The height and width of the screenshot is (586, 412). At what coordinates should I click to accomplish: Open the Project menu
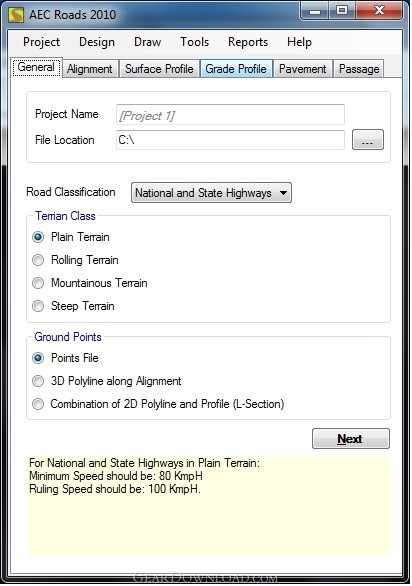click(x=41, y=42)
